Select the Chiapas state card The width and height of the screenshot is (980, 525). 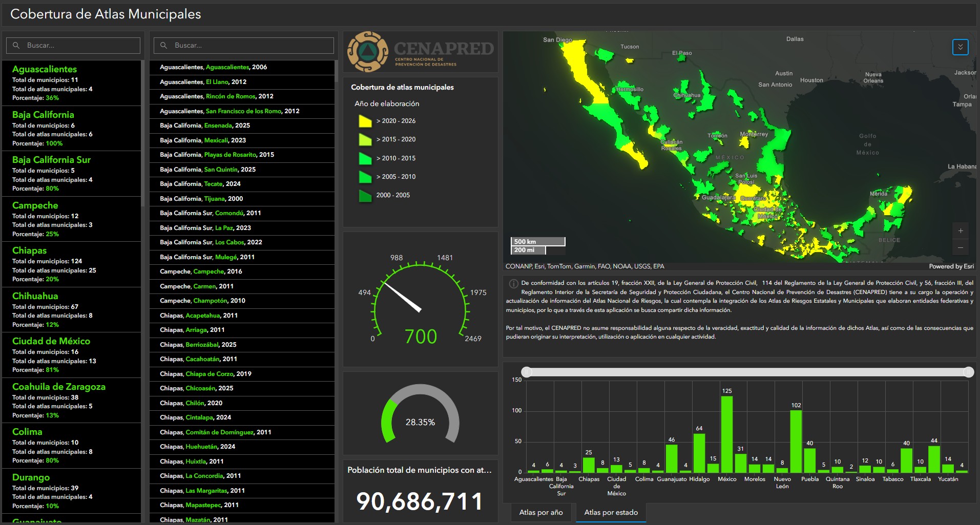(72, 264)
